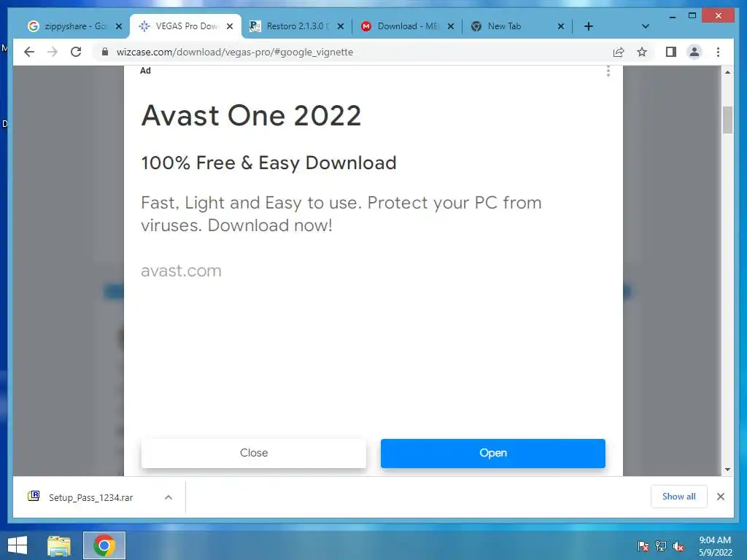747x560 pixels.
Task: Go back to the previous page
Action: click(x=29, y=52)
